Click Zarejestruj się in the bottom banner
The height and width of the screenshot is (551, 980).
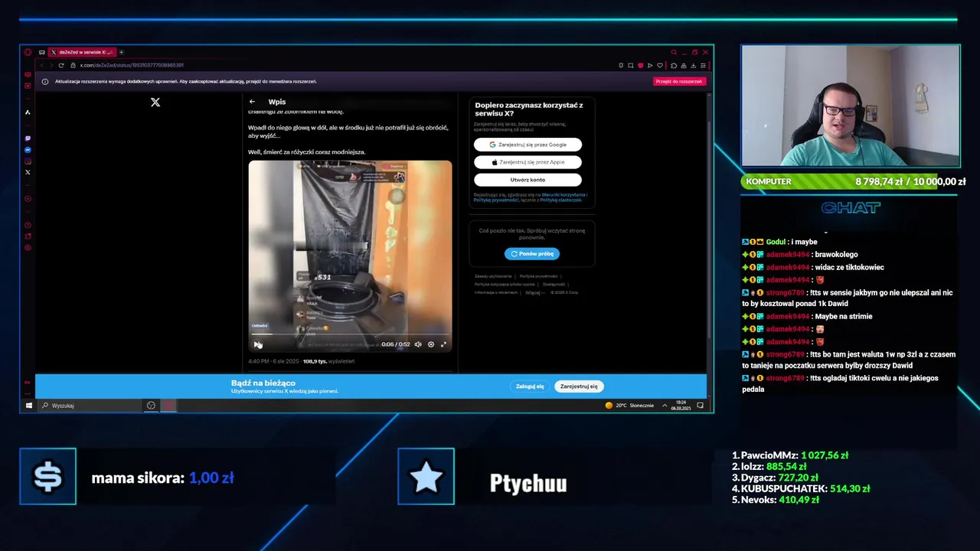[579, 386]
